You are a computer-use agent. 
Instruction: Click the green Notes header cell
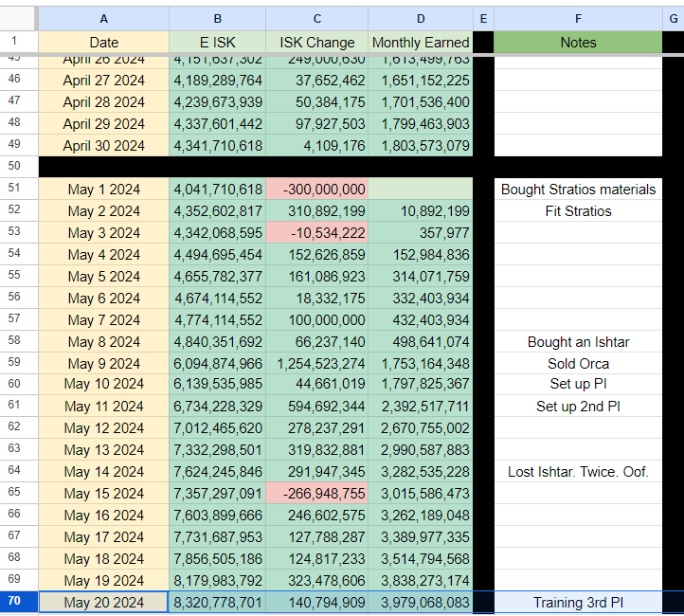578,42
